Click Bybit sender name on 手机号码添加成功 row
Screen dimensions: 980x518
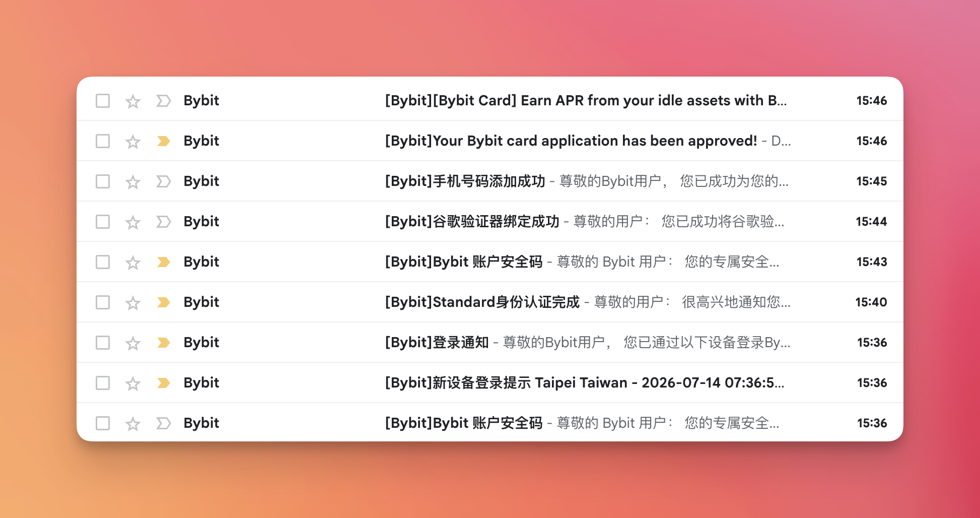(201, 181)
